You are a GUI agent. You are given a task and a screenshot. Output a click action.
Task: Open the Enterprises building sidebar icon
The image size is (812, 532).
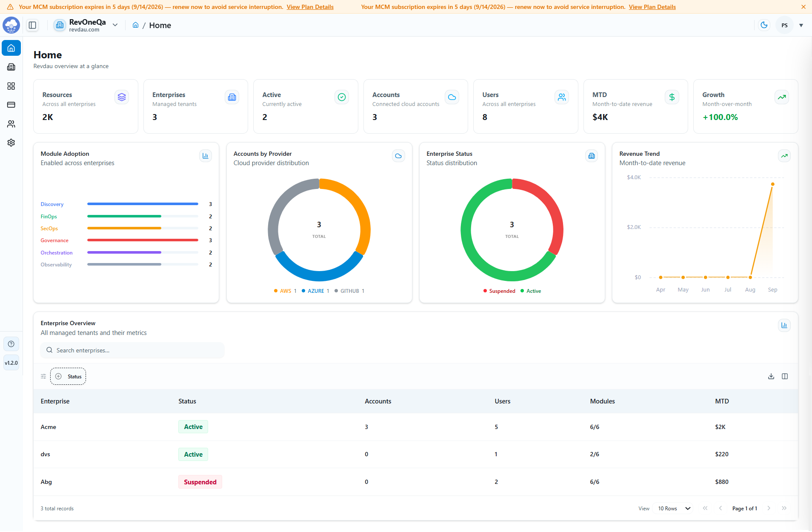11,67
